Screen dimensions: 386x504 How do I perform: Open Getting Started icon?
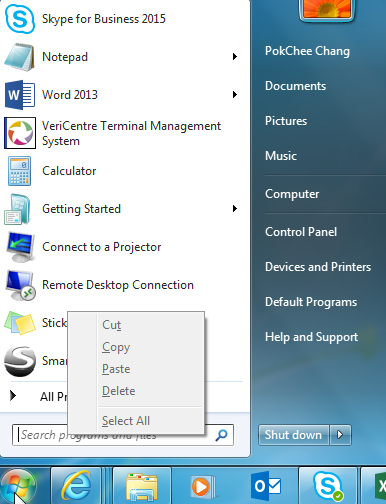[x=18, y=209]
